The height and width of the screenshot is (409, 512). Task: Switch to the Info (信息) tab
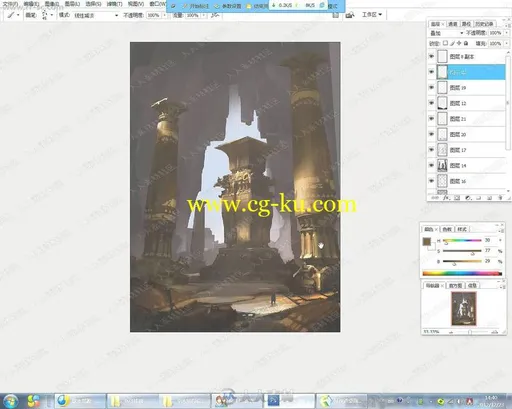click(472, 286)
